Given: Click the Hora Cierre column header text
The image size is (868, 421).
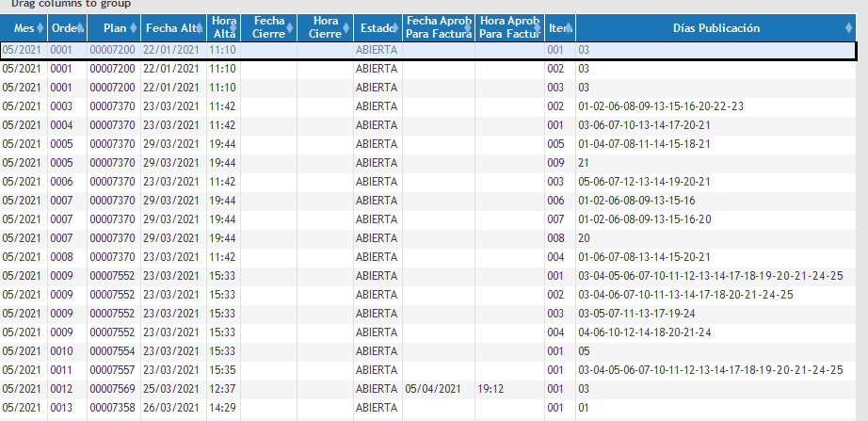Looking at the screenshot, I should tap(325, 28).
